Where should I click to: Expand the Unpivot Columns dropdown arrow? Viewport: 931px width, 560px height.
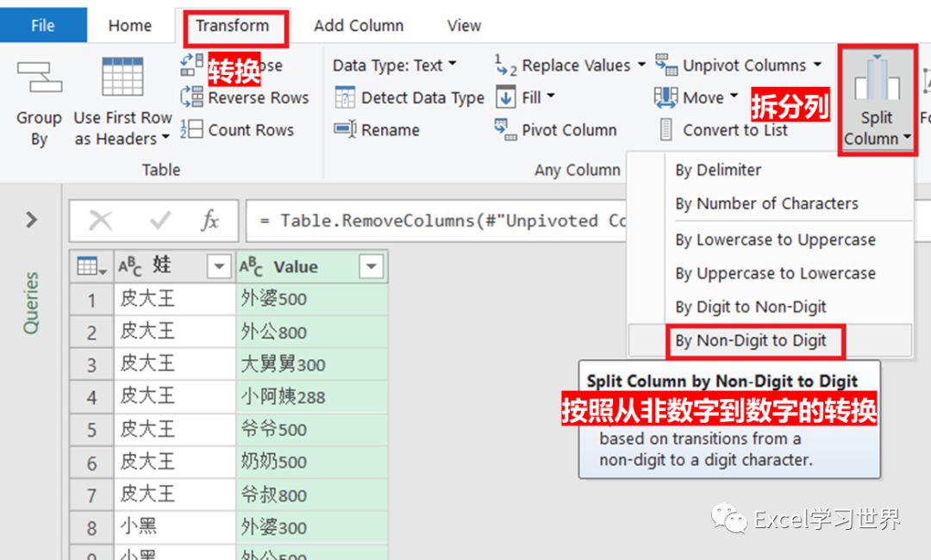(x=817, y=64)
